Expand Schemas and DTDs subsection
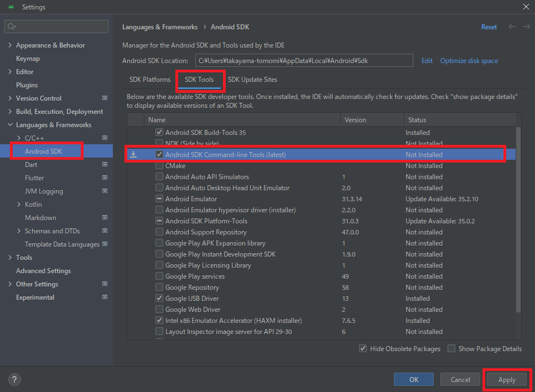The height and width of the screenshot is (392, 535). click(19, 231)
